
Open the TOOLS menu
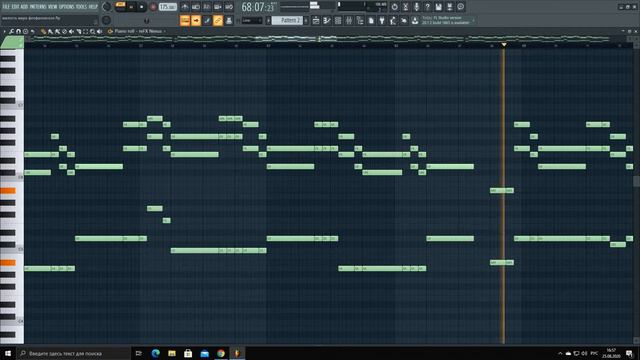tap(82, 7)
